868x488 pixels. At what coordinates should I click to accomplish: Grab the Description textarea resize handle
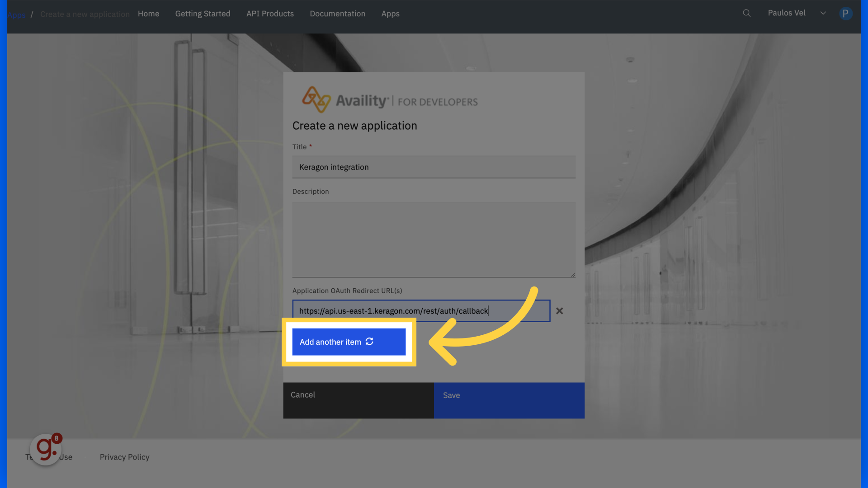tap(573, 275)
